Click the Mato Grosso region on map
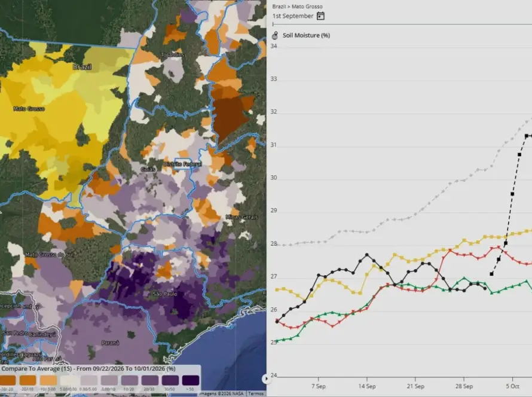532x397 pixels. 29,109
